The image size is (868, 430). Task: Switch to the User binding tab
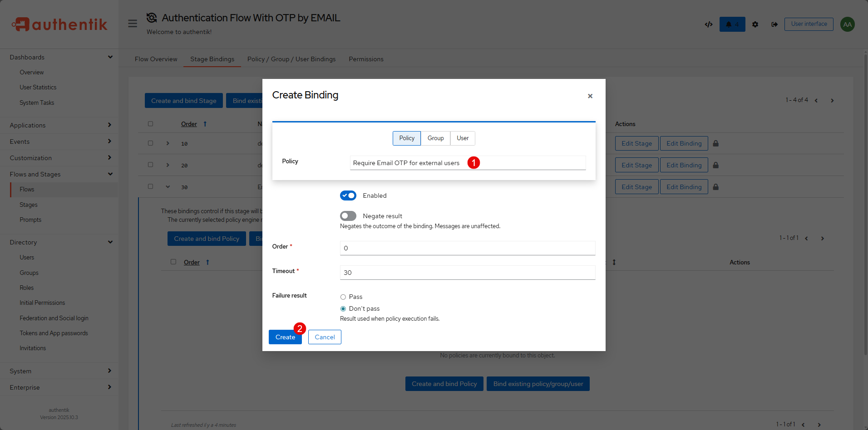pyautogui.click(x=463, y=138)
